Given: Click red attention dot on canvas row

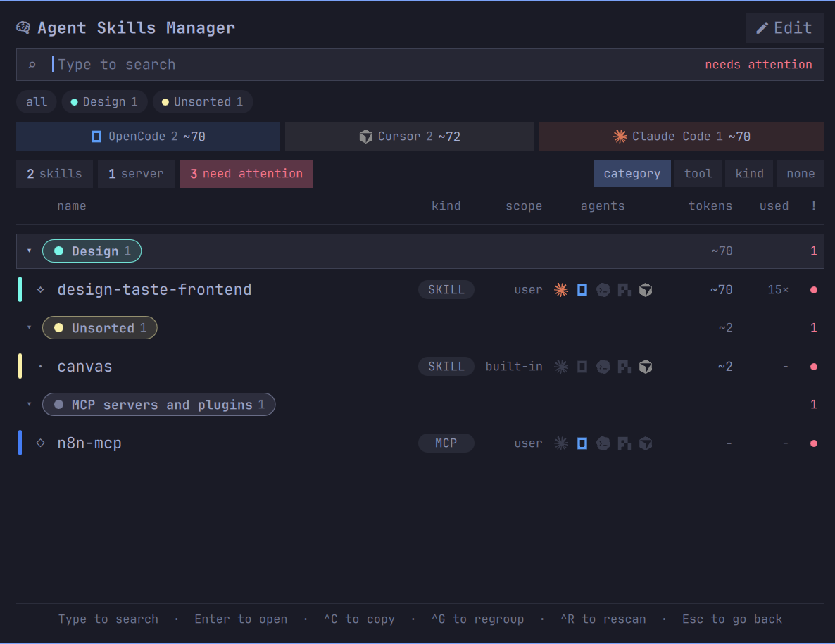Looking at the screenshot, I should (x=814, y=367).
